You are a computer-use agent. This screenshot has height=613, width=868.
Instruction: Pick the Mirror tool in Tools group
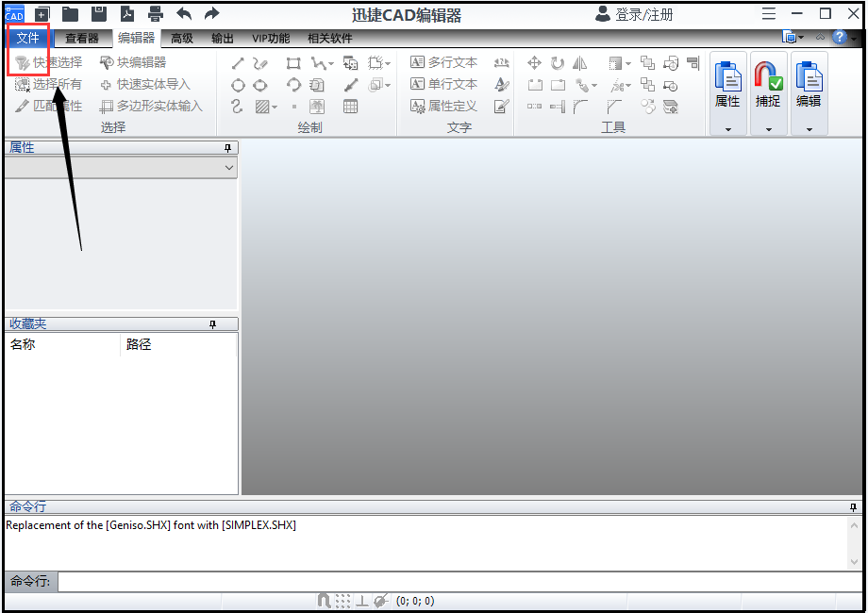click(x=579, y=63)
